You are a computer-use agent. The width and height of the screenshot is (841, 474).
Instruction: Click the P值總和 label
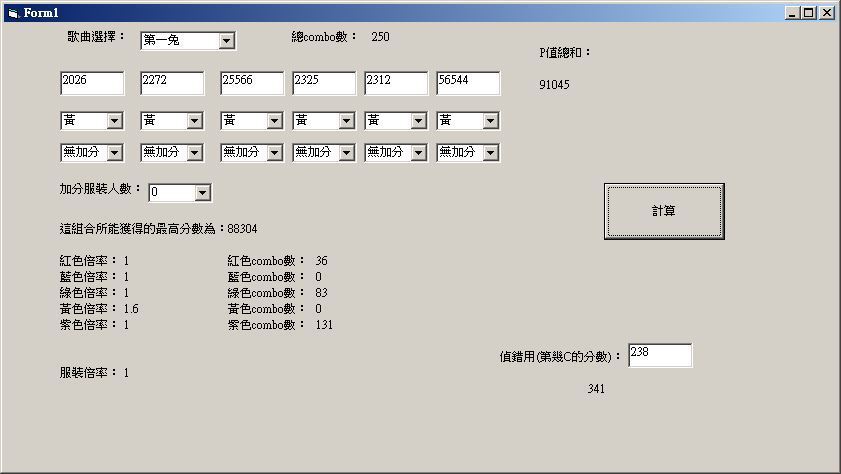[x=565, y=53]
